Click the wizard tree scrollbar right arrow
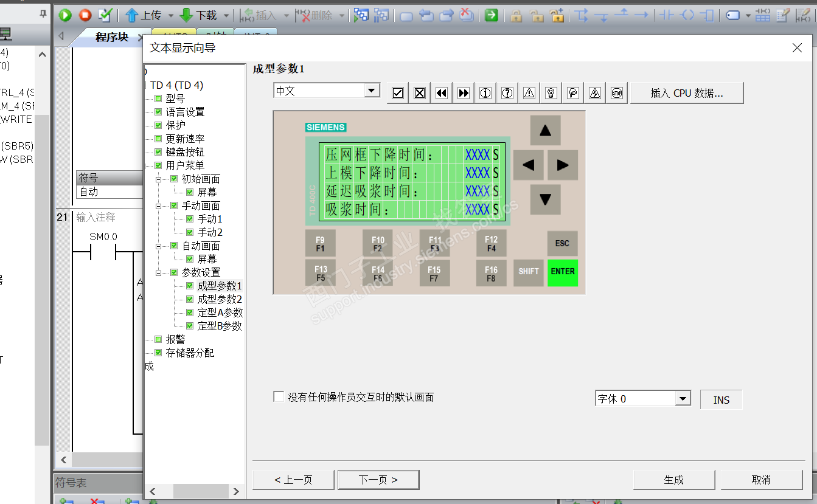This screenshot has width=817, height=504. [237, 491]
